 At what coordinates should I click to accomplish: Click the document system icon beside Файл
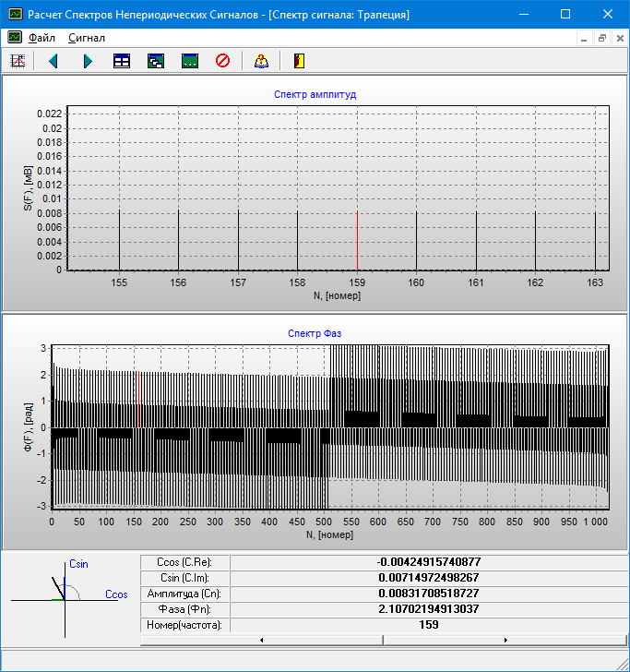tap(14, 38)
